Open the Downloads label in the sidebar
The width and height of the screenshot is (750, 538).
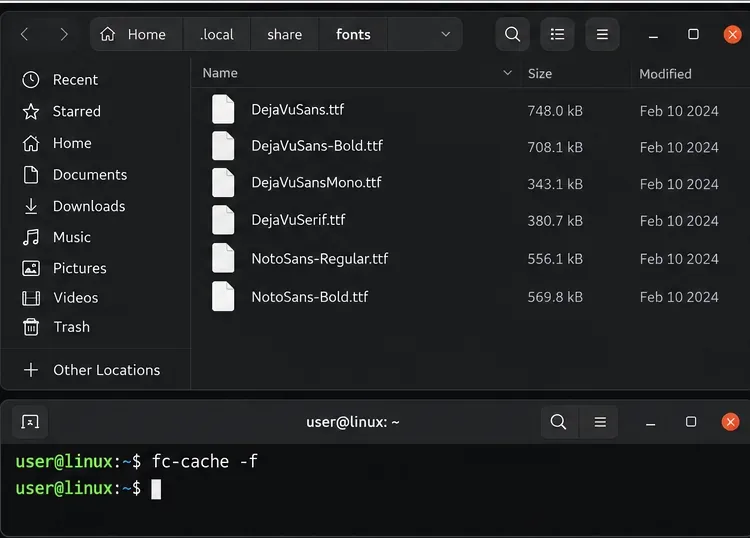[89, 206]
